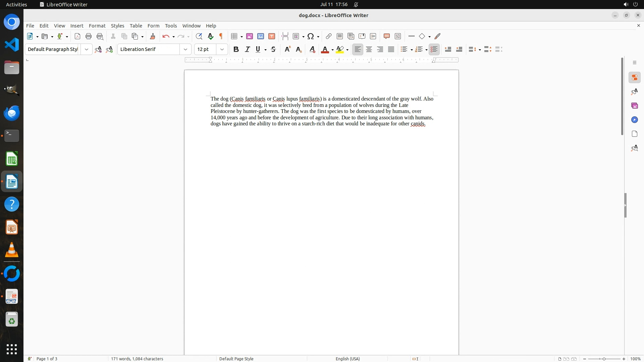Open sidebar Navigator panel
This screenshot has width=644, height=362.
(x=634, y=120)
